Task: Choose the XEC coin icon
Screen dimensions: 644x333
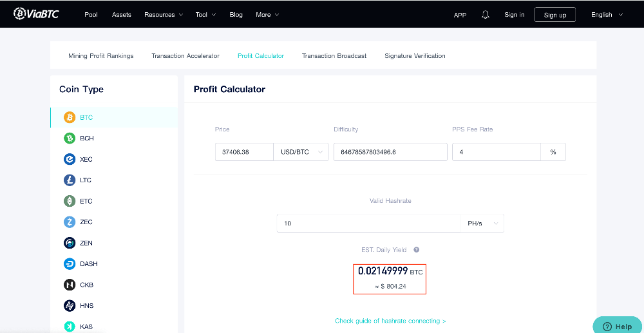Action: point(70,159)
